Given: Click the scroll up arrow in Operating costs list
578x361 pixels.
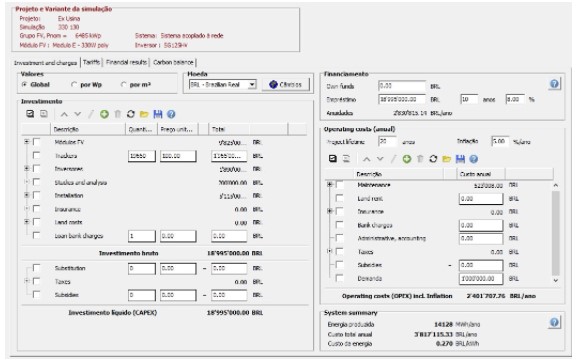Looking at the screenshot, I should pyautogui.click(x=556, y=185).
